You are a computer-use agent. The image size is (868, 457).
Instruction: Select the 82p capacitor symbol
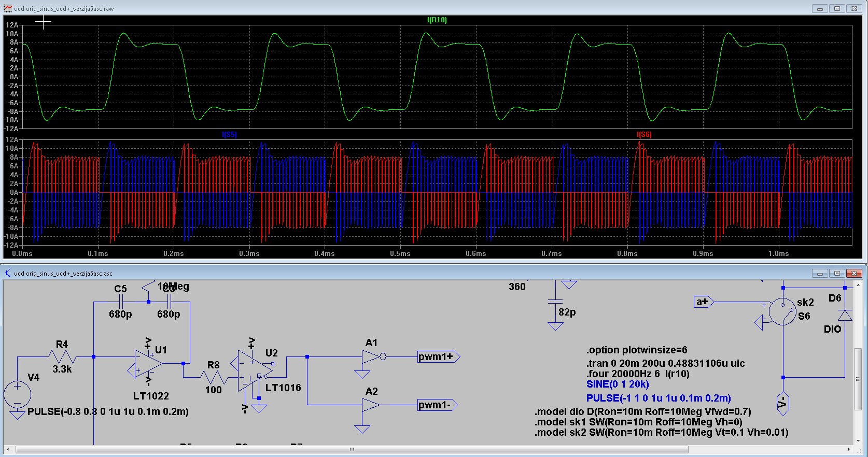pos(555,302)
